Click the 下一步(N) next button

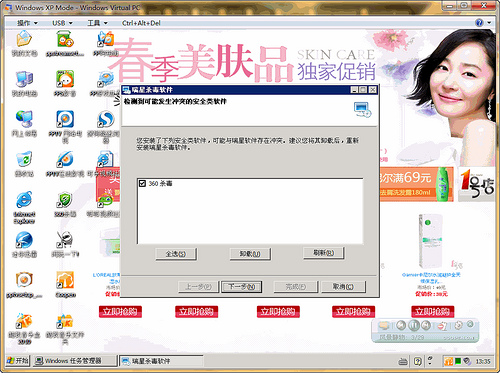(242, 287)
